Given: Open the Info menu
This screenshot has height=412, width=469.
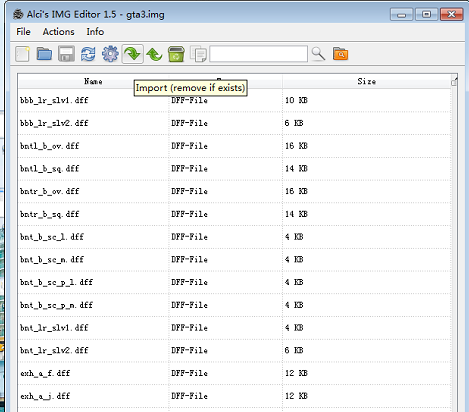Looking at the screenshot, I should 95,32.
